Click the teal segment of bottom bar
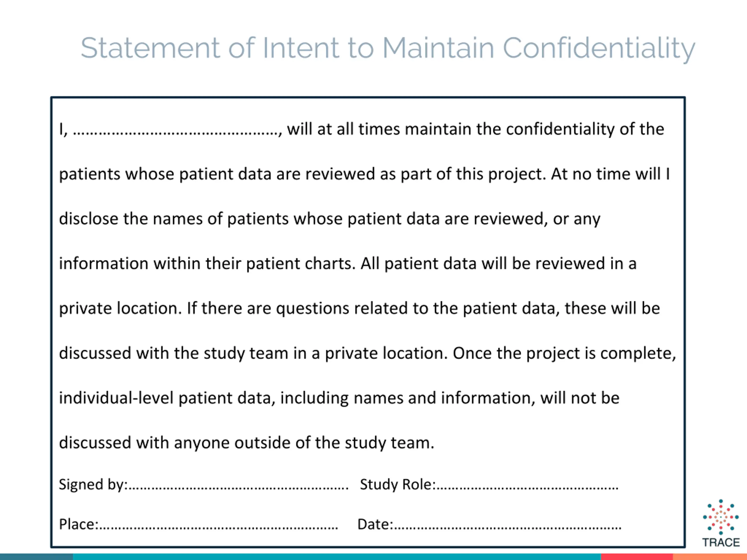Image resolution: width=747 pixels, height=560 pixels. 337,556
